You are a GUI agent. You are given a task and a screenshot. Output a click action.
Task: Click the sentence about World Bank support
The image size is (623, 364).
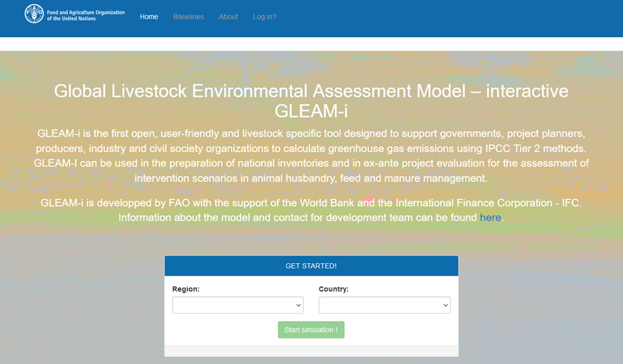pyautogui.click(x=311, y=203)
